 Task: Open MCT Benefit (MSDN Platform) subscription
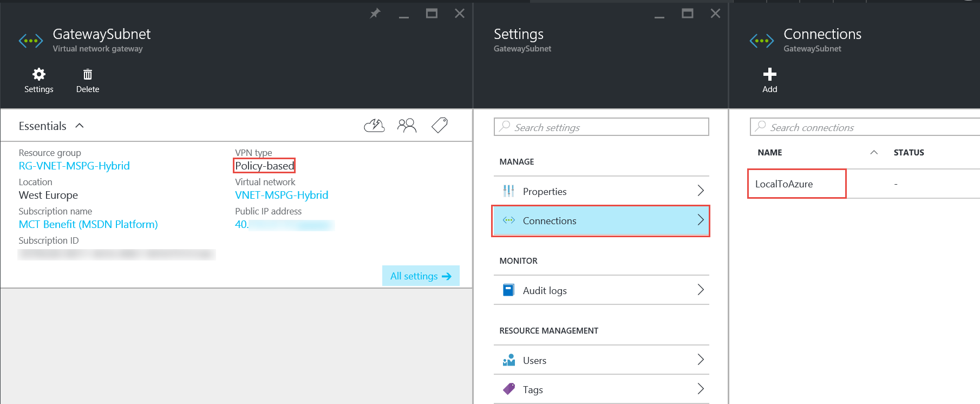[x=88, y=224]
